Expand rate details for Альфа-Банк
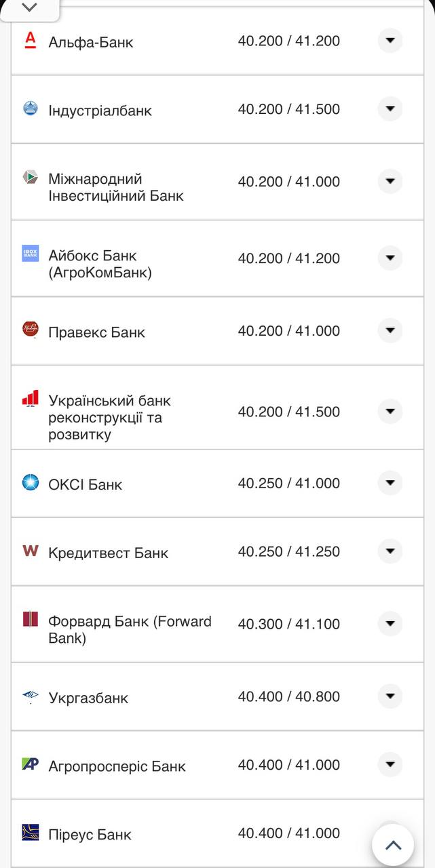This screenshot has width=435, height=868. coord(390,40)
